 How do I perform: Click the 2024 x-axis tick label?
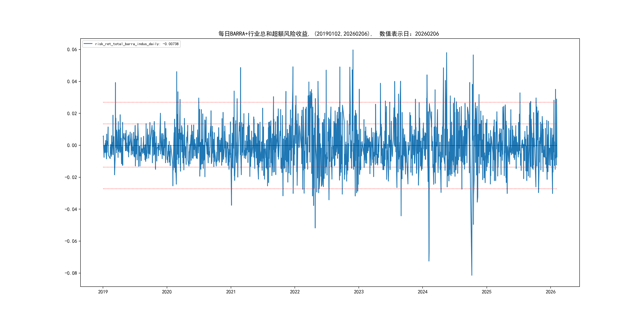pyautogui.click(x=423, y=292)
